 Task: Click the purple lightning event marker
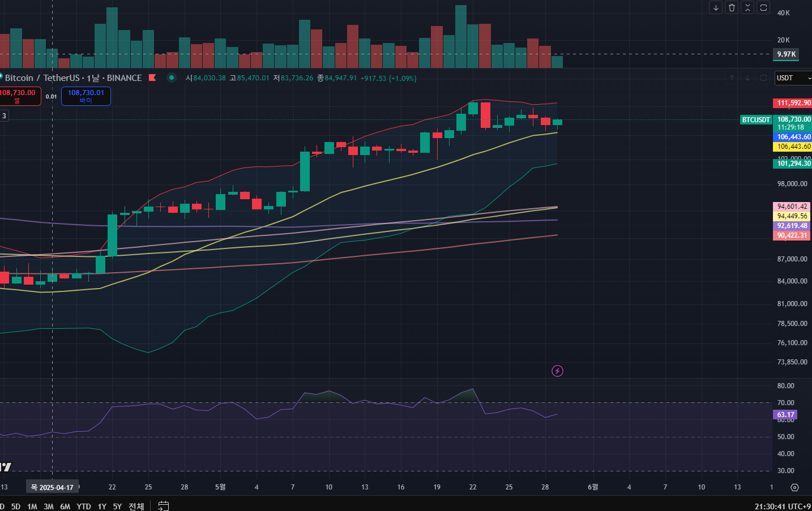coord(557,371)
